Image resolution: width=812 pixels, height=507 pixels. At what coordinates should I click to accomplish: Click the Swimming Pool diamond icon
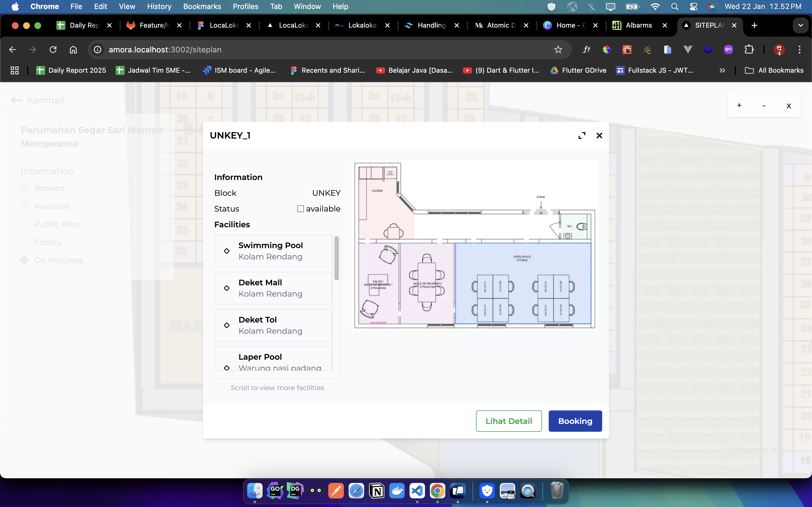pyautogui.click(x=227, y=251)
